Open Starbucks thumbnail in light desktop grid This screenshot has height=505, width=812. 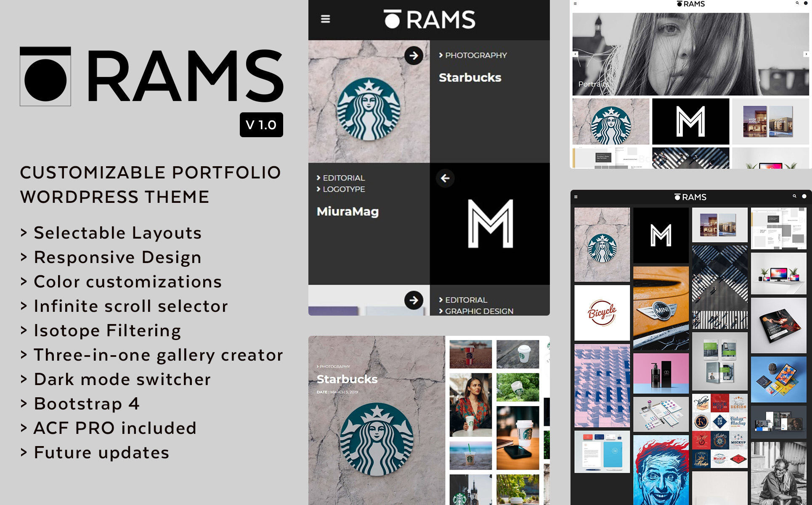coord(611,122)
